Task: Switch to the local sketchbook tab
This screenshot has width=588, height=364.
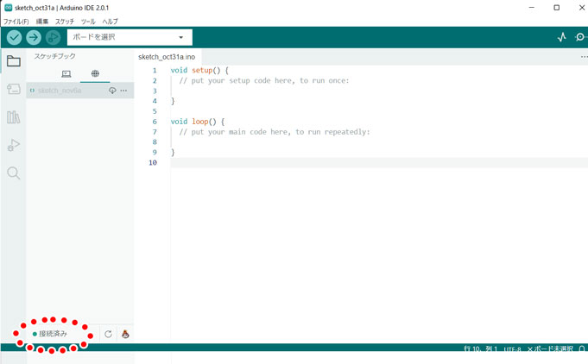Action: [x=66, y=74]
